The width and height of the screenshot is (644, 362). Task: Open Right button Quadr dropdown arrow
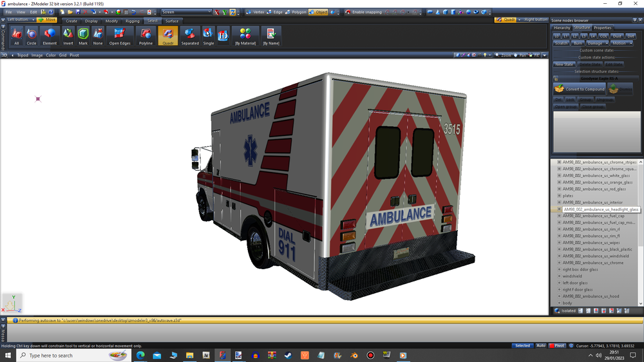(519, 20)
